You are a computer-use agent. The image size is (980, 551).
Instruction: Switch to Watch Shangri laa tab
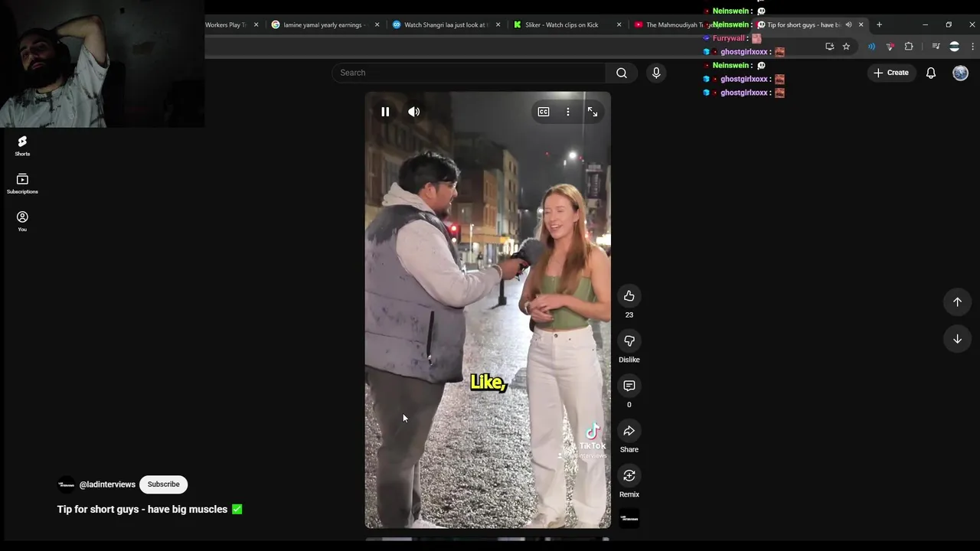pos(446,24)
